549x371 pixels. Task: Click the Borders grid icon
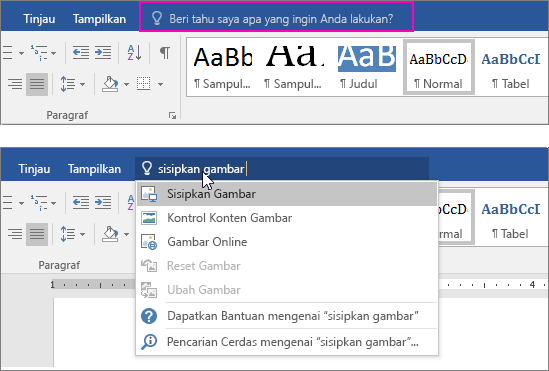pos(144,84)
